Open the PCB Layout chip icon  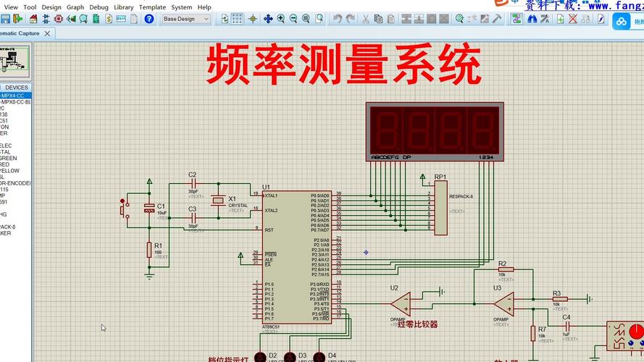59,19
